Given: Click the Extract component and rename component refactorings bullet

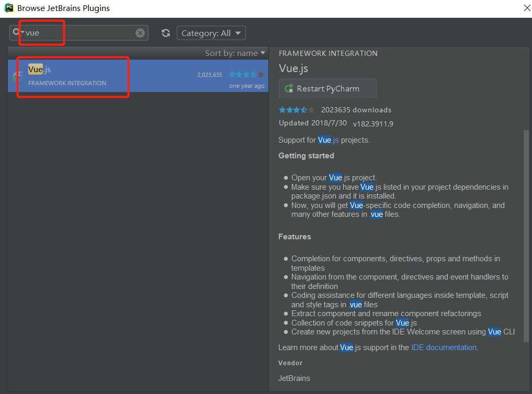Looking at the screenshot, I should [386, 314].
